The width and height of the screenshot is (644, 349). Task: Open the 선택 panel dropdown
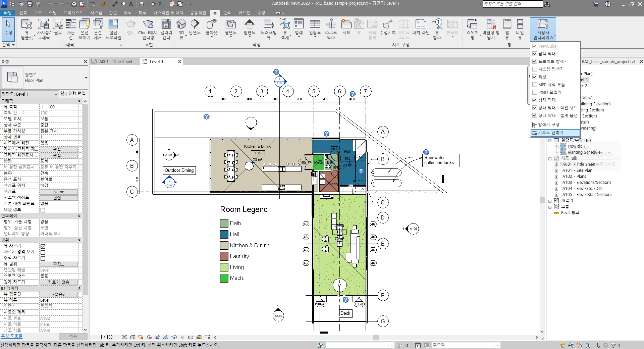(x=8, y=45)
